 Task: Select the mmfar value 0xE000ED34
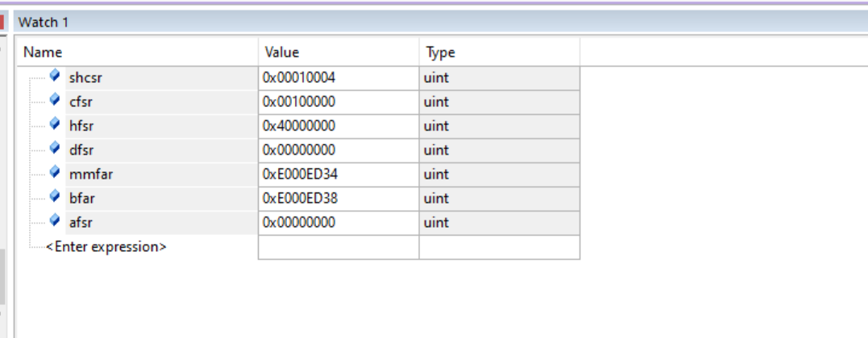pyautogui.click(x=299, y=175)
